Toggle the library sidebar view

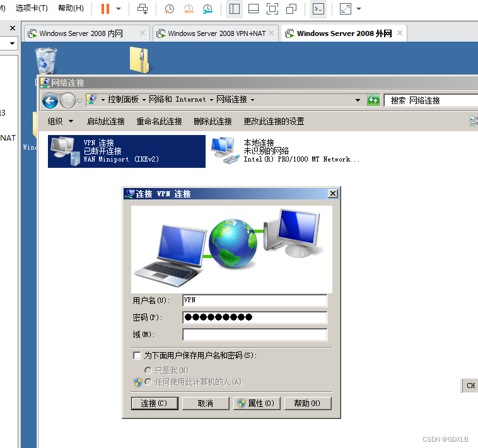[x=234, y=9]
